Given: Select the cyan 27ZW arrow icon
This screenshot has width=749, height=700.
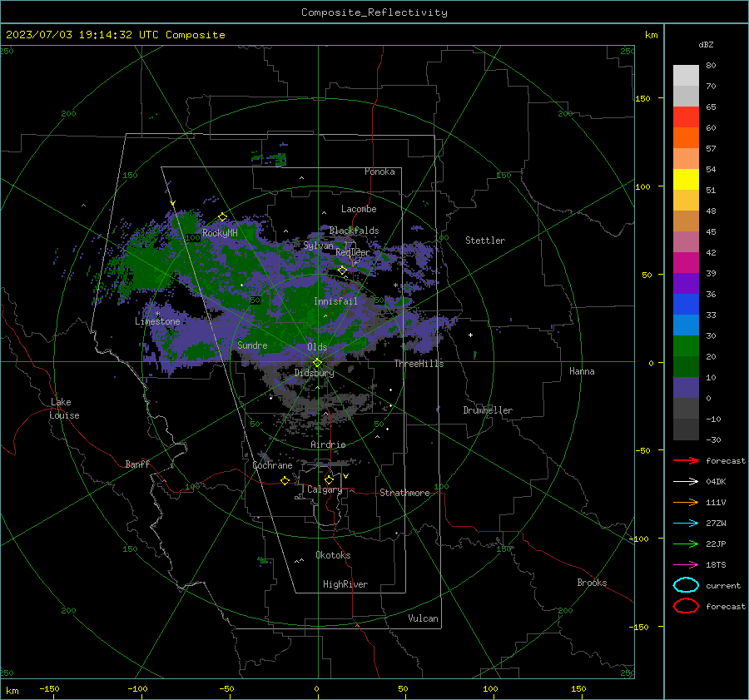Looking at the screenshot, I should coord(686,524).
